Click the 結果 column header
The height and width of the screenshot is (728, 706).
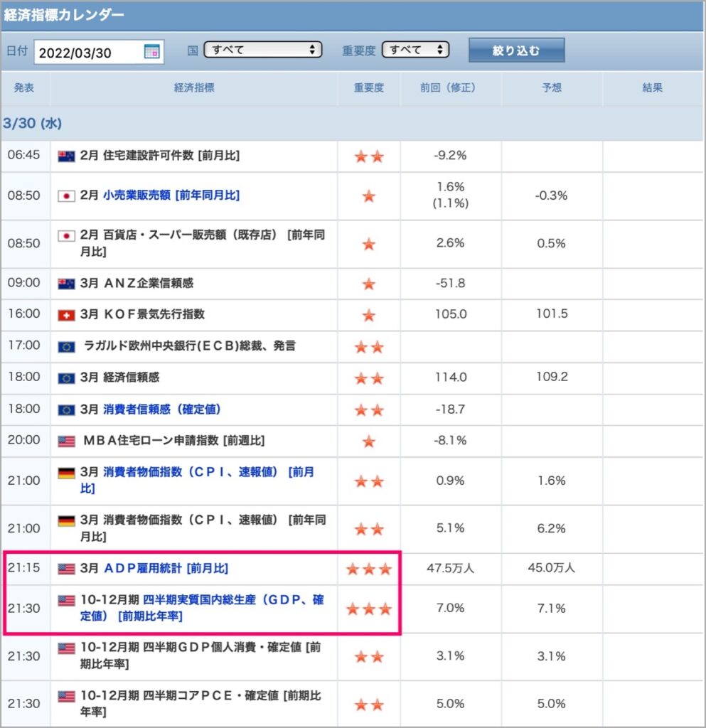(652, 87)
